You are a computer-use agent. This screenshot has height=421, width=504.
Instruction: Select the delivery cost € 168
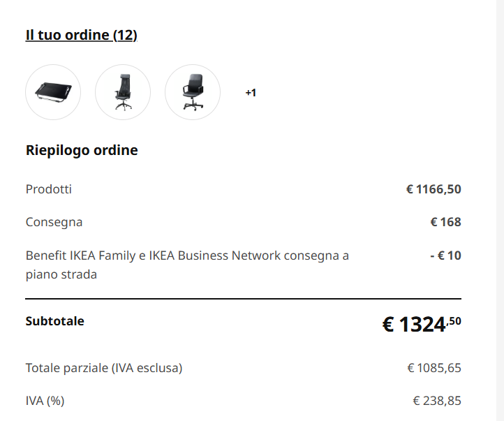[x=445, y=222]
